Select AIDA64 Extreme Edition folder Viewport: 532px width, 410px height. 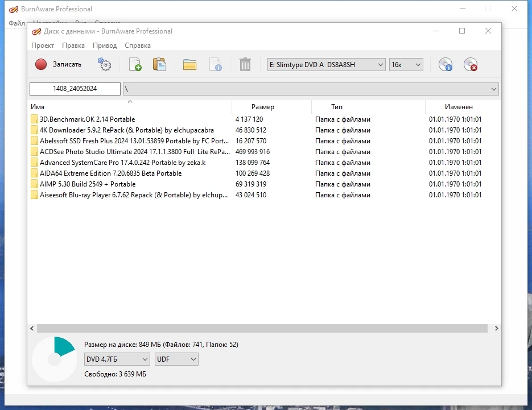(110, 173)
